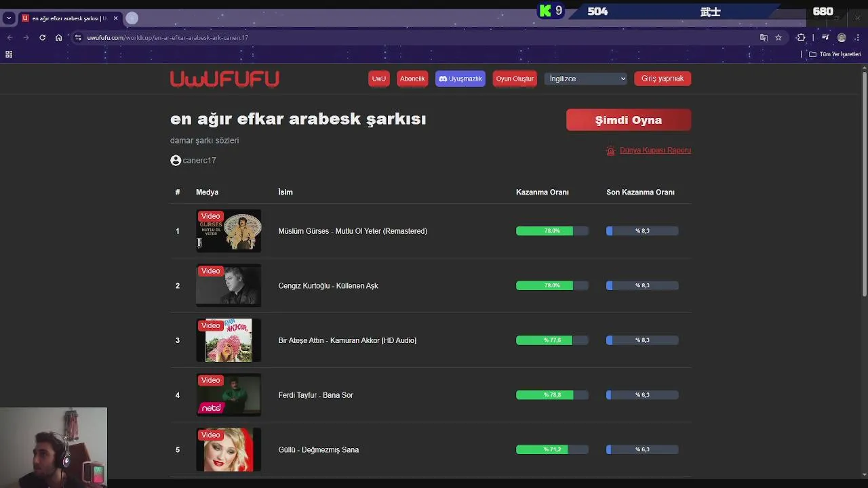Screen dimensions: 868x488
Task: Open the İngilizce language dropdown
Action: click(587, 79)
